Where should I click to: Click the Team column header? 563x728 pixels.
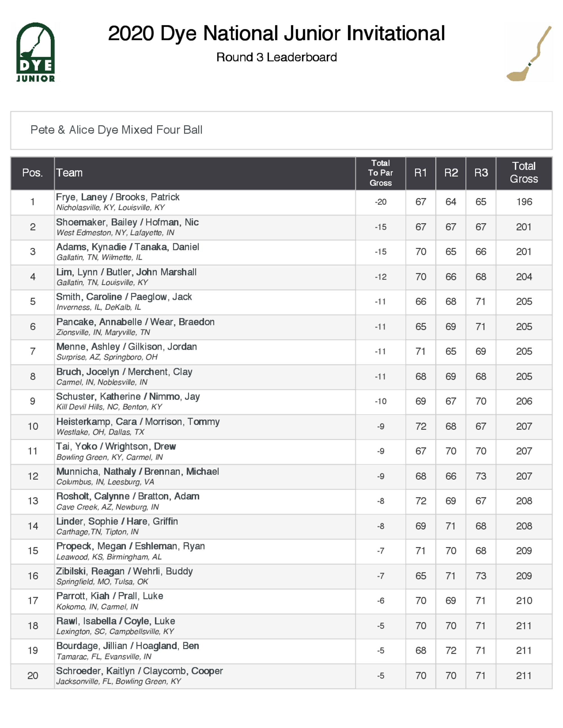pos(69,173)
